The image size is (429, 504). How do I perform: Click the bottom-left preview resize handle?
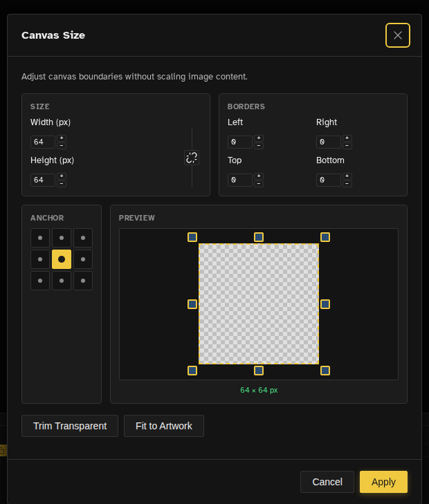[192, 371]
